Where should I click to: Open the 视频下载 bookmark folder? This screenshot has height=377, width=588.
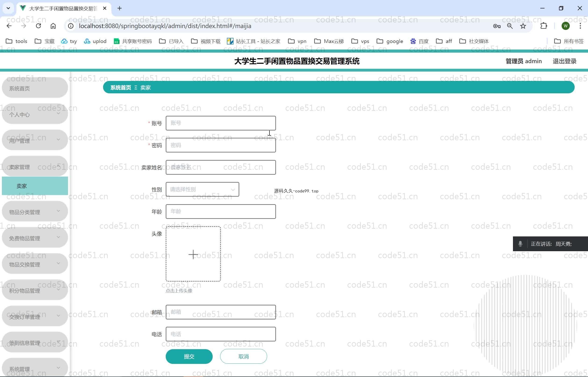[206, 41]
